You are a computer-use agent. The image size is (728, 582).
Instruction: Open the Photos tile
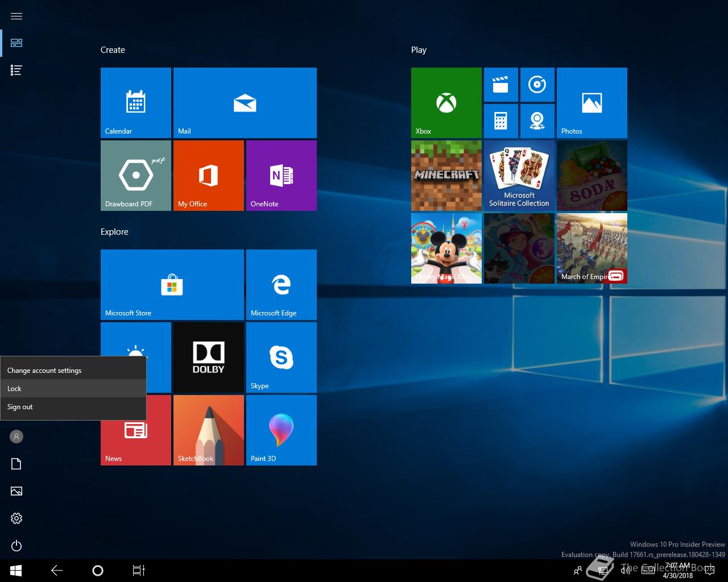[592, 103]
